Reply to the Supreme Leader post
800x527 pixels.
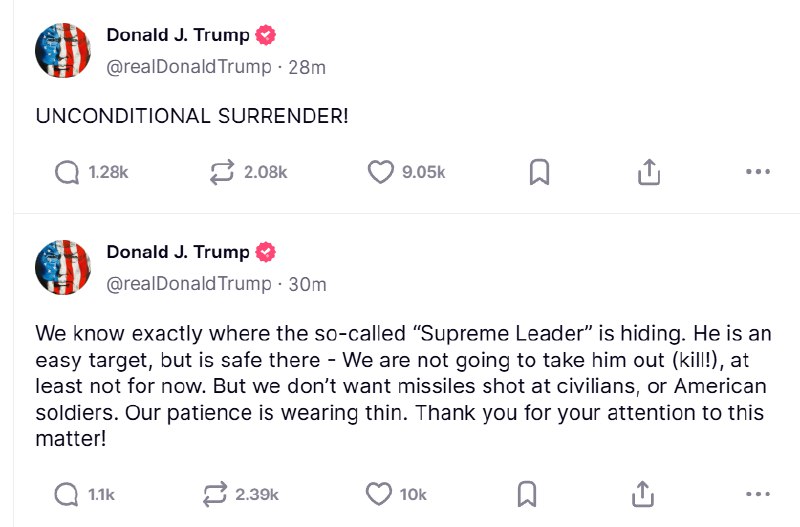(66, 494)
